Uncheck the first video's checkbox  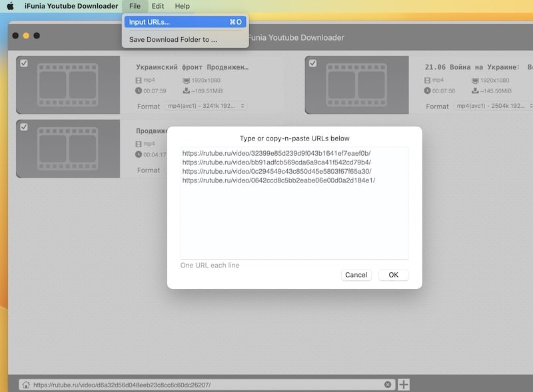[24, 63]
